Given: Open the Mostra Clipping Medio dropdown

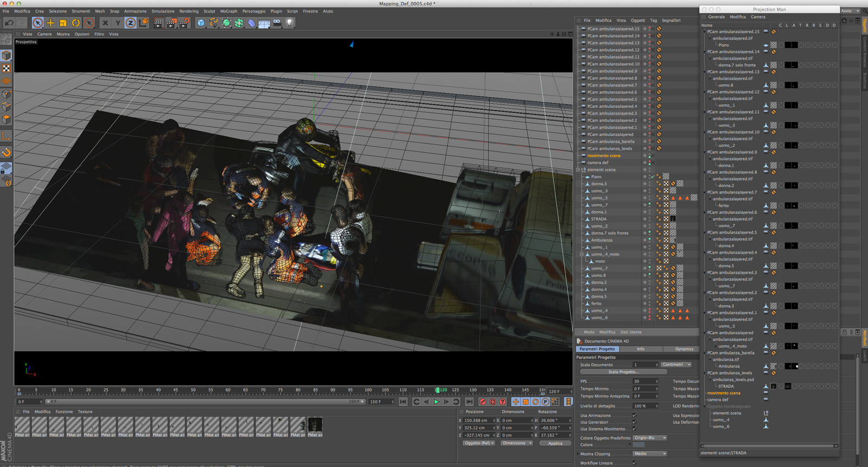Looking at the screenshot, I should [649, 453].
